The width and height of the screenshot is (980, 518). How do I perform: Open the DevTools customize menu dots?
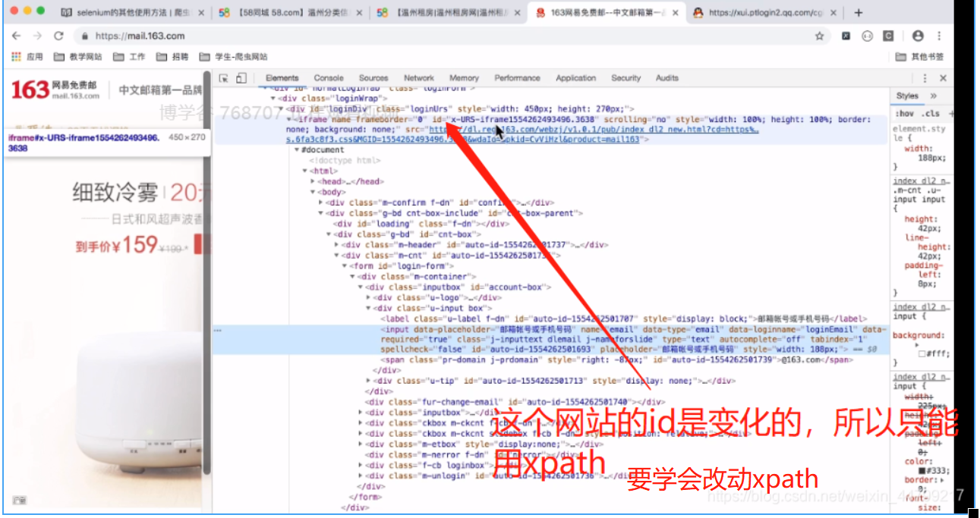925,78
